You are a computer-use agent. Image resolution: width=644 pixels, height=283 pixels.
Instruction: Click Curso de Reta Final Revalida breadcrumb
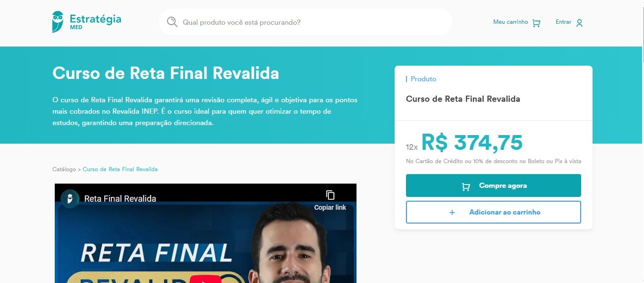120,169
